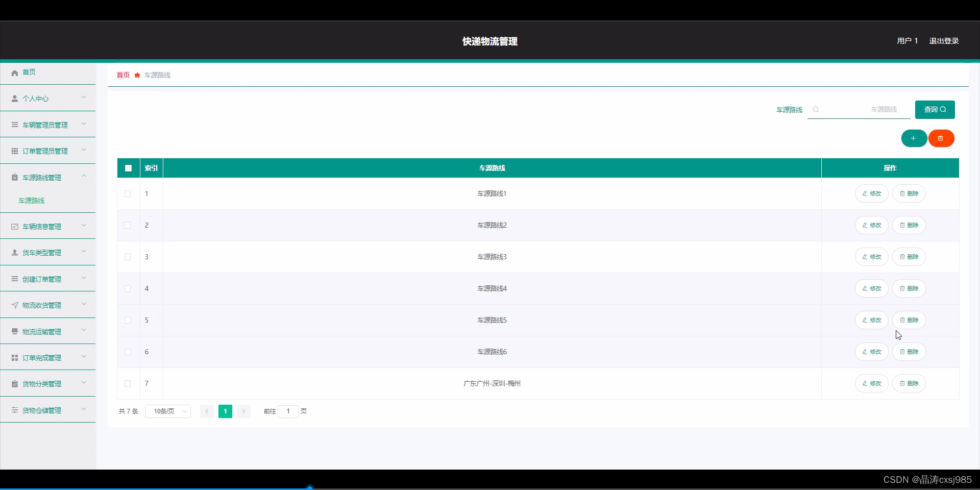The image size is (980, 490).
Task: Click the 用户 1 label in header
Action: click(x=908, y=41)
